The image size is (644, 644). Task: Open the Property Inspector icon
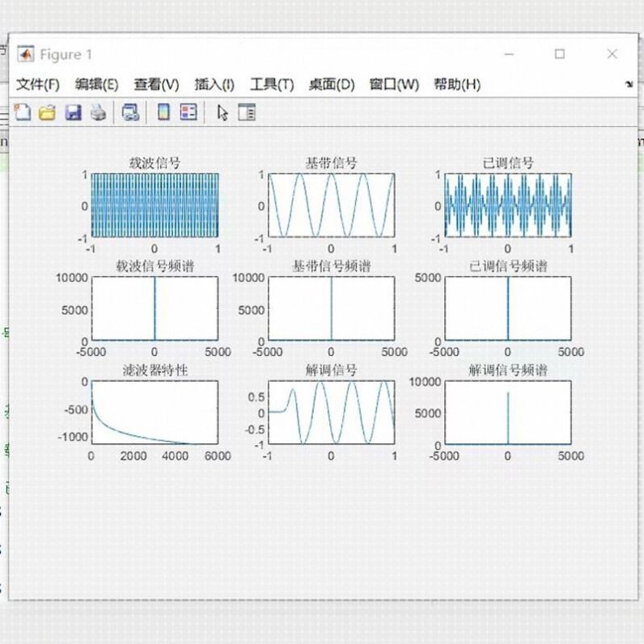[x=247, y=112]
